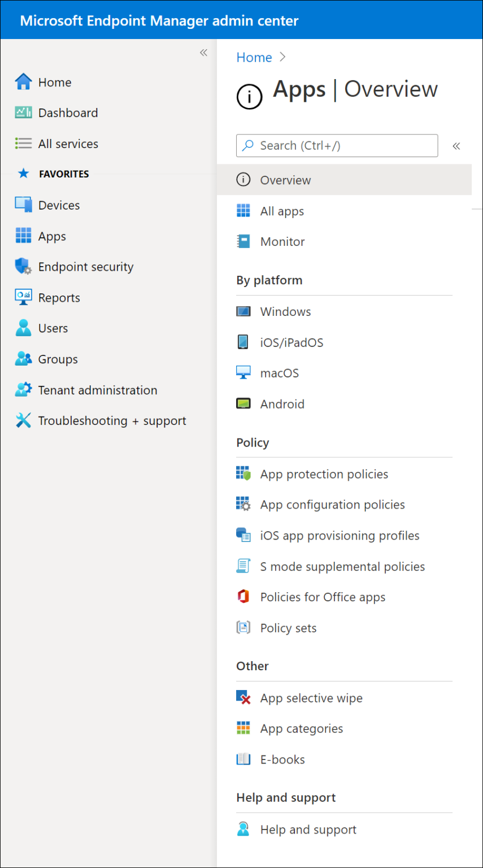This screenshot has width=483, height=868.
Task: Open App selective wipe
Action: 311,698
